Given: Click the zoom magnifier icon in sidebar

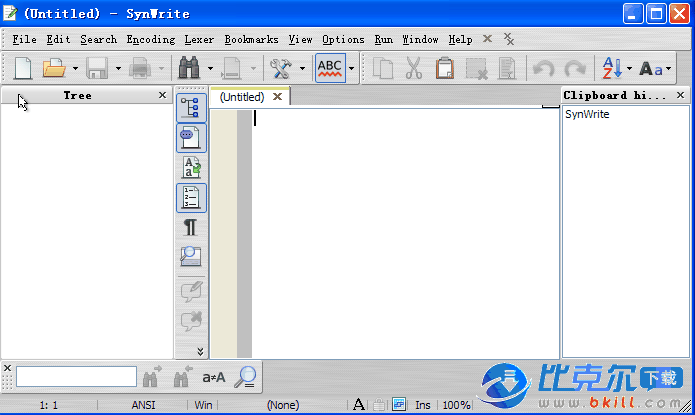Looking at the screenshot, I should coord(190,257).
